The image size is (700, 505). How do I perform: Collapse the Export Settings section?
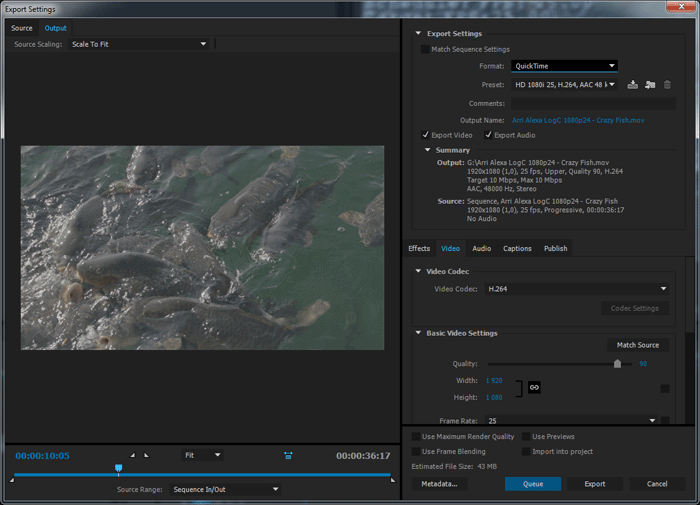point(418,33)
